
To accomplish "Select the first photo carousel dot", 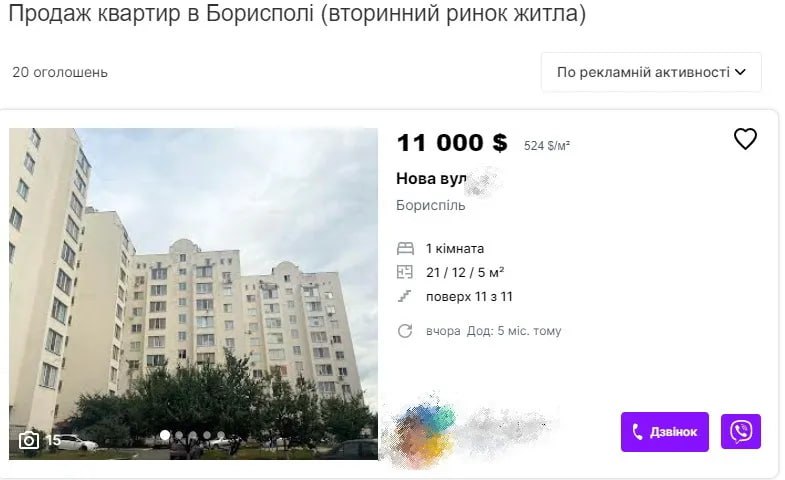I will 165,435.
